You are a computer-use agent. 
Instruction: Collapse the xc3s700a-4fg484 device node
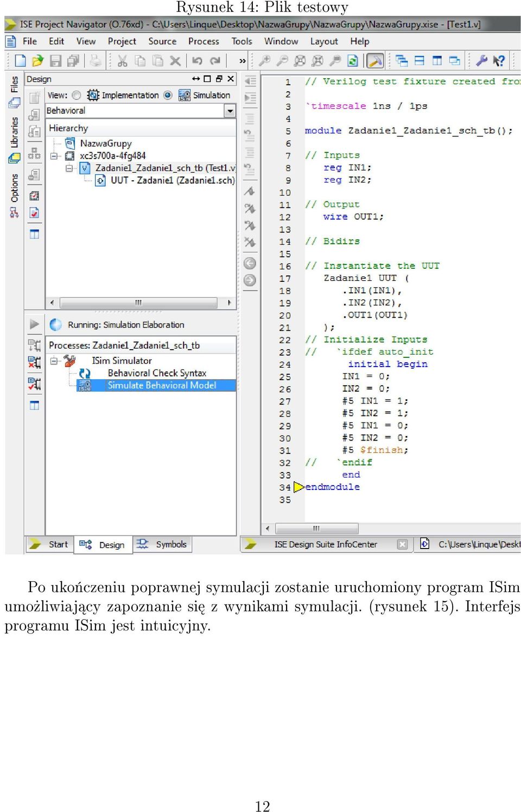tap(54, 156)
